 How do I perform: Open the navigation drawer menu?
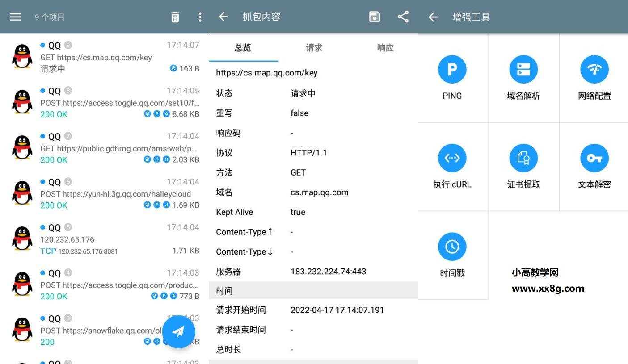(16, 17)
